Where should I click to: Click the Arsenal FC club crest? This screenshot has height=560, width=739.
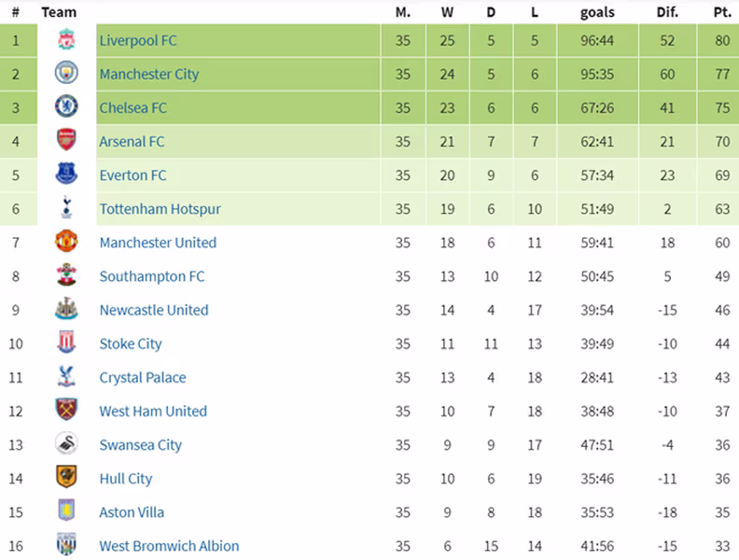pos(66,140)
